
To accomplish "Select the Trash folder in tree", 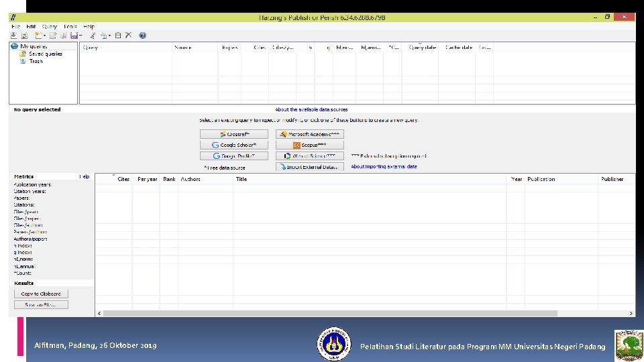I will (x=36, y=61).
